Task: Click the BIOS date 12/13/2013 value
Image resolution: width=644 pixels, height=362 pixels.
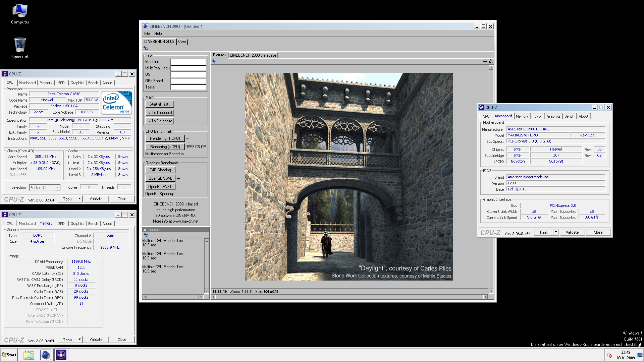Action: click(556, 189)
